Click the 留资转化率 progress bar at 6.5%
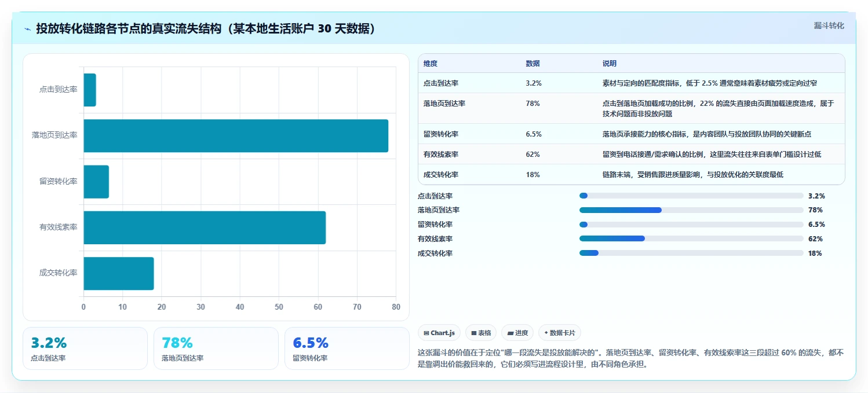 (x=691, y=225)
